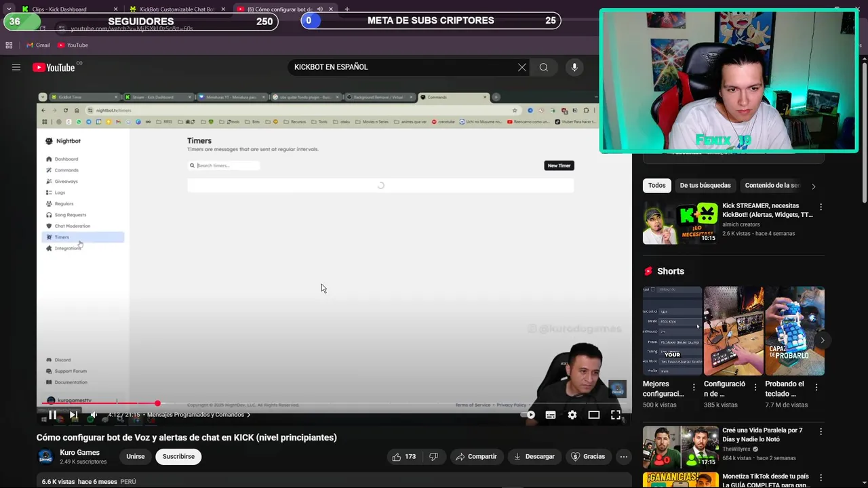This screenshot has height=488, width=868.
Task: Switch to theater mode
Action: [x=594, y=415]
